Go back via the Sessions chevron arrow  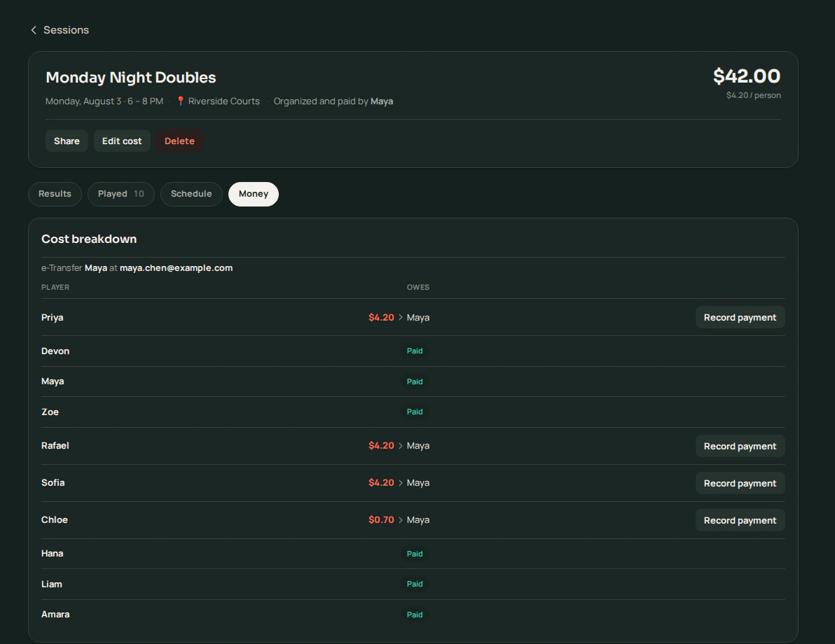[34, 30]
